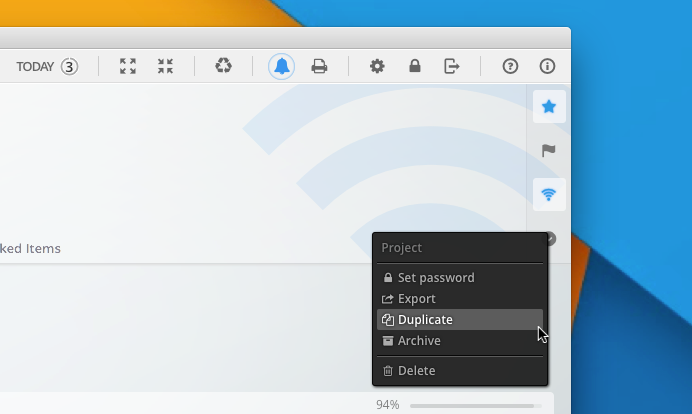Click the 94% progress bar
Screen dimensions: 692x414
coord(471,405)
